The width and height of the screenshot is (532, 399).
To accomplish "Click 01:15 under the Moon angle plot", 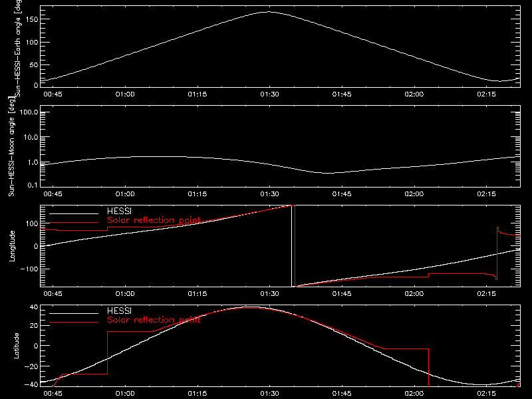I will [x=198, y=194].
